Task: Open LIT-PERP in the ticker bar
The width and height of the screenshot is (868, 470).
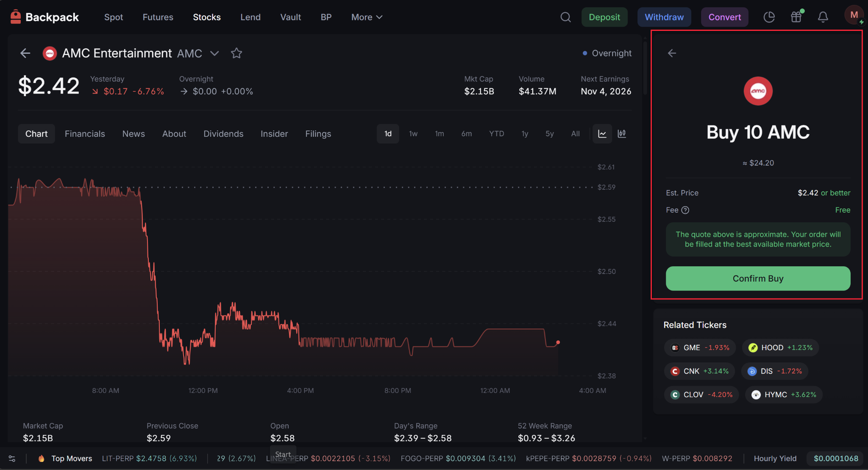Action: tap(149, 459)
